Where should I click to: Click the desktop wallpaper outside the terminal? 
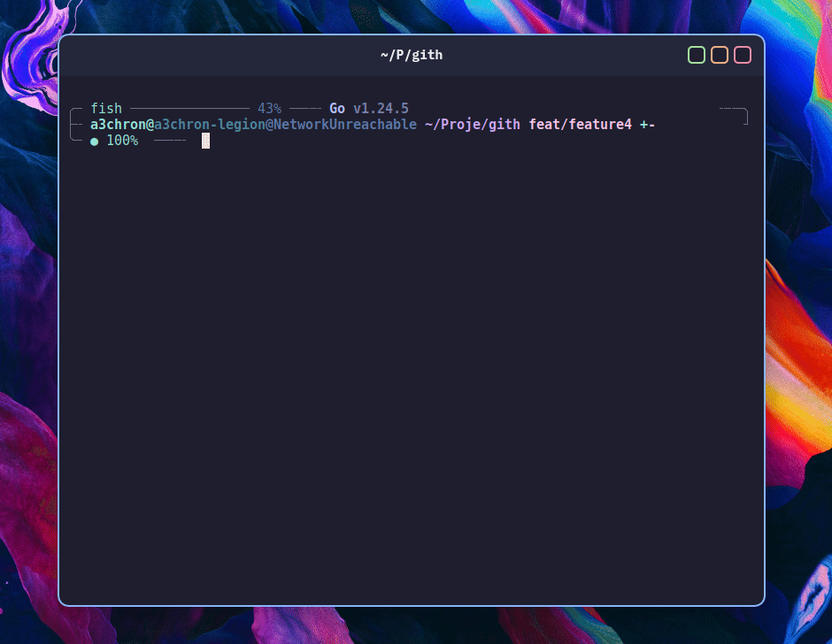[x=797, y=354]
